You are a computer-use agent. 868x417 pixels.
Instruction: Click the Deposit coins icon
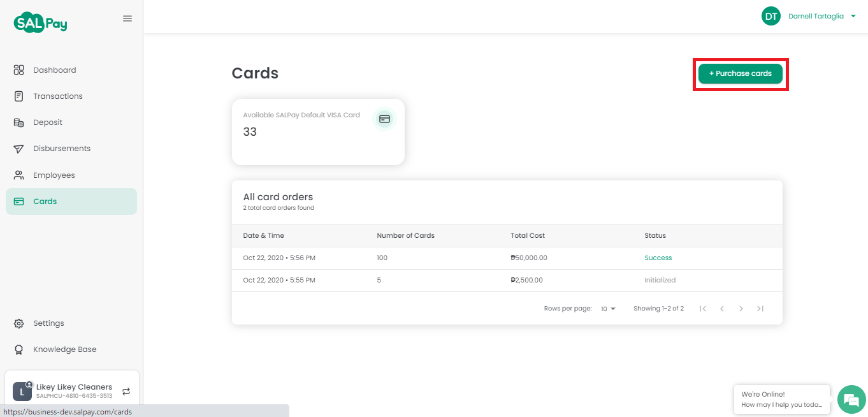click(x=19, y=122)
